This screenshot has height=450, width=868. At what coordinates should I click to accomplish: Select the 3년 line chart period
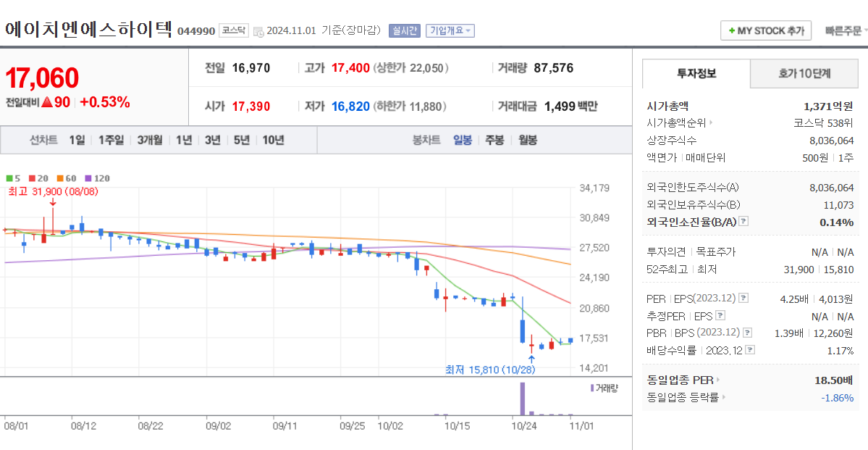pyautogui.click(x=212, y=140)
